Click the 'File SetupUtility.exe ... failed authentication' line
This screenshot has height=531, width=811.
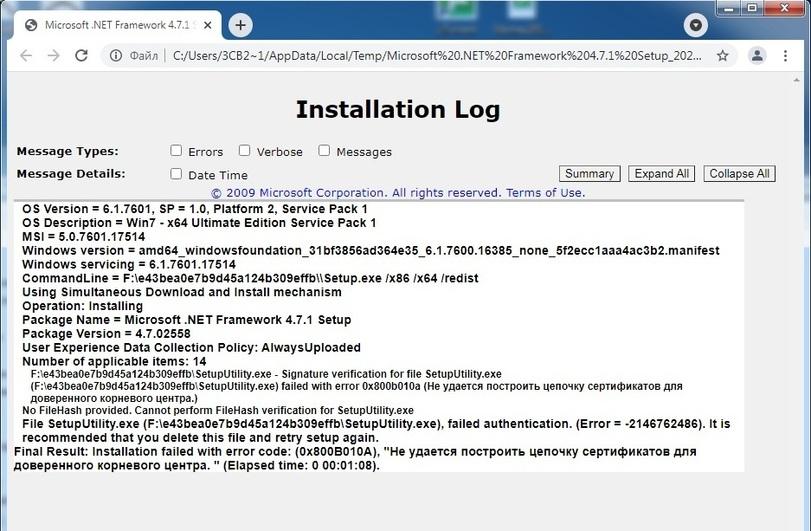[x=376, y=431]
